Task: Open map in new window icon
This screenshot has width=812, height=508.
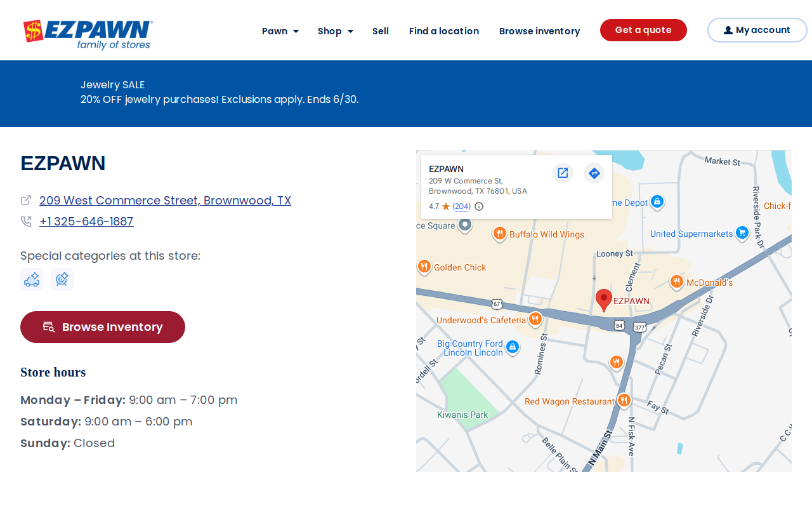Action: [563, 173]
